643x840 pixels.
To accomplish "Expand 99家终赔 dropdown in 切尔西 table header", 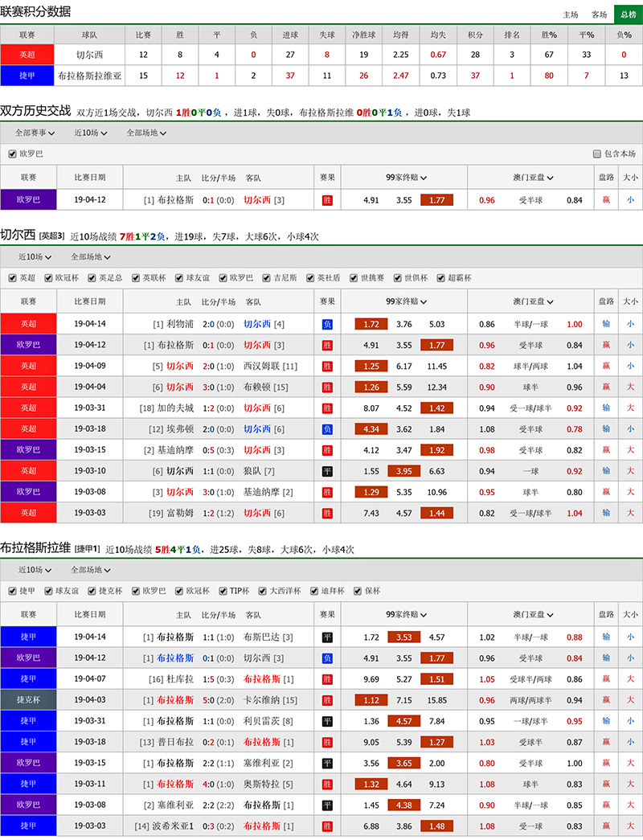I will 406,301.
